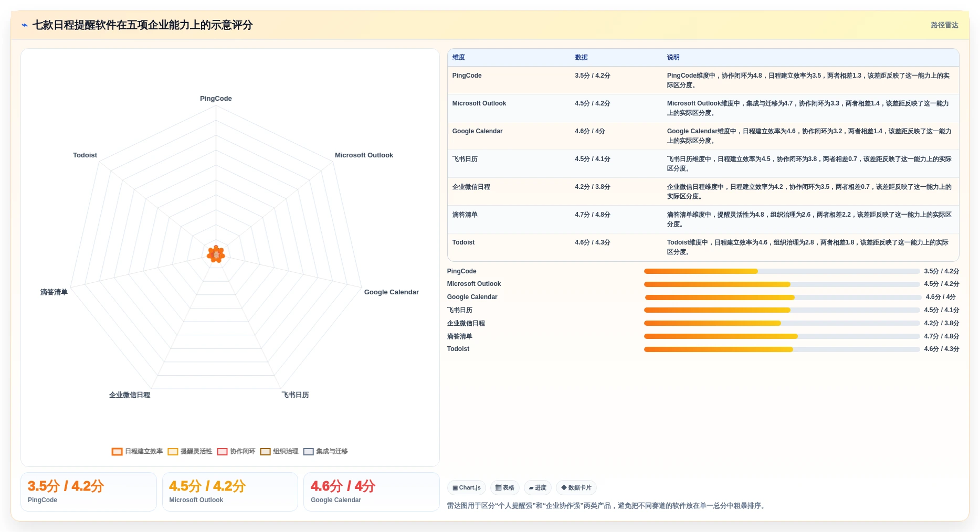Click the Chart.js tag chip
This screenshot has height=532, width=980.
[x=467, y=487]
